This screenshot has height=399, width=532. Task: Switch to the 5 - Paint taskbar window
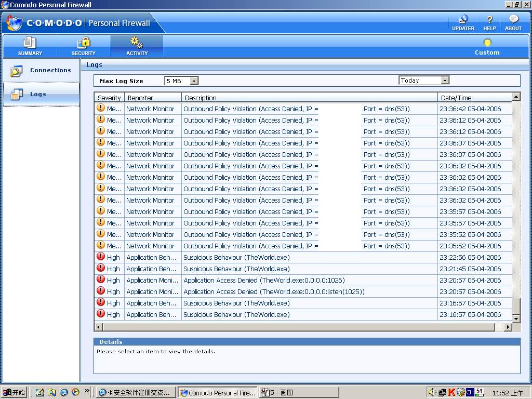pyautogui.click(x=299, y=393)
